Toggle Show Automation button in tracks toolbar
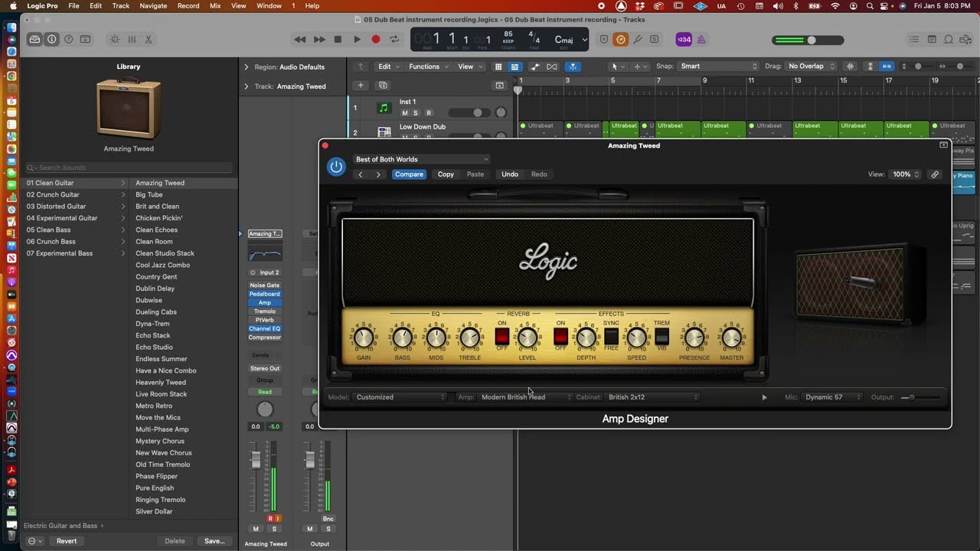This screenshot has height=551, width=980. click(534, 67)
